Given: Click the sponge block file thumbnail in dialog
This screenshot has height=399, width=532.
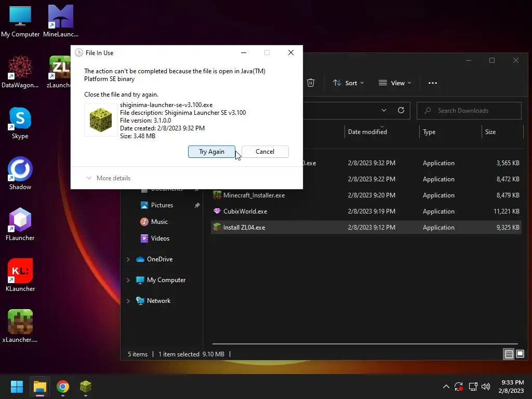Looking at the screenshot, I should pos(100,120).
